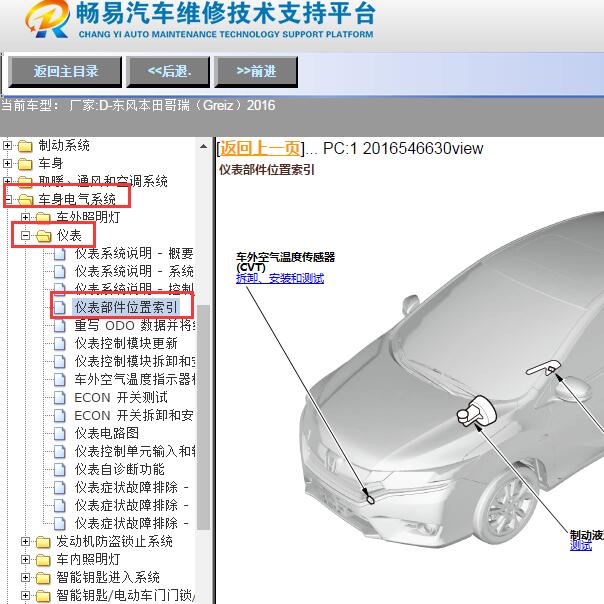Expand the 制动系统 folder

[x=7, y=146]
